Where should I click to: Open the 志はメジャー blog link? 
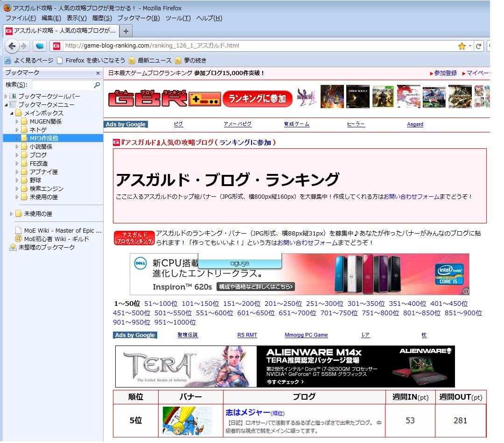[248, 412]
